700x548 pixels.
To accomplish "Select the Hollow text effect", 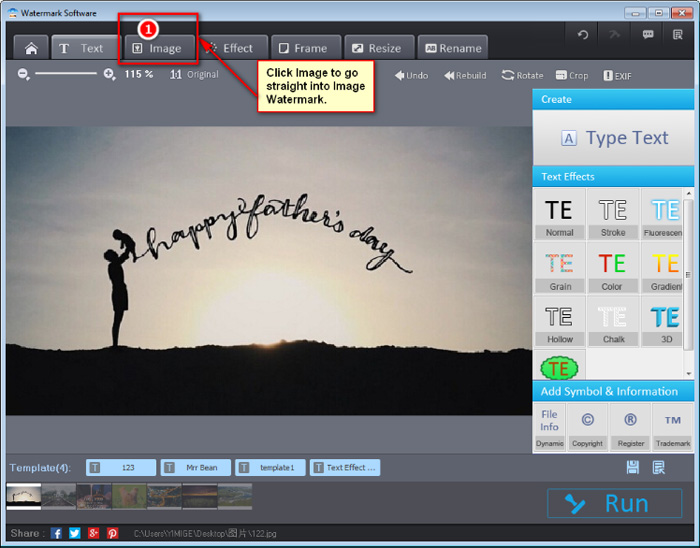I will 559,321.
